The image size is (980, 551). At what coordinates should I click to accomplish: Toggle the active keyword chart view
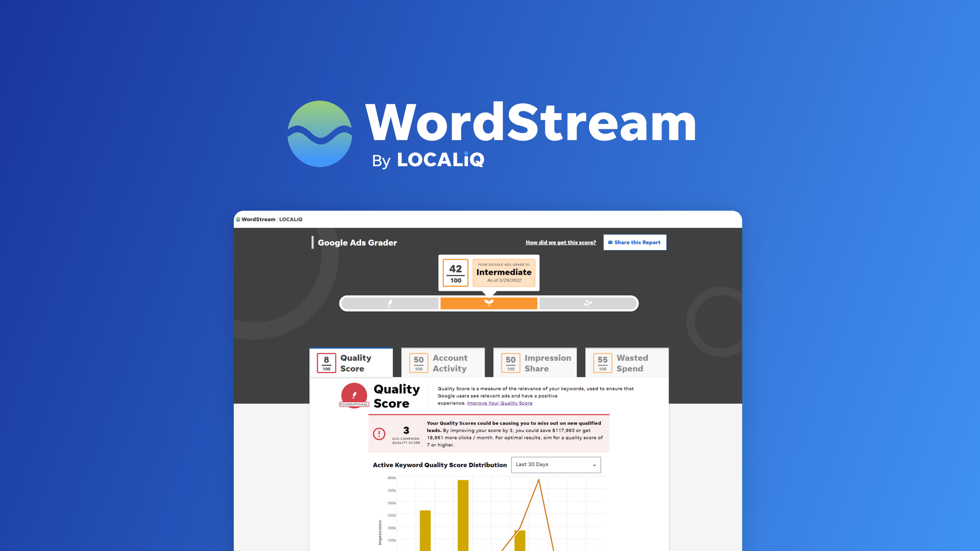[555, 466]
